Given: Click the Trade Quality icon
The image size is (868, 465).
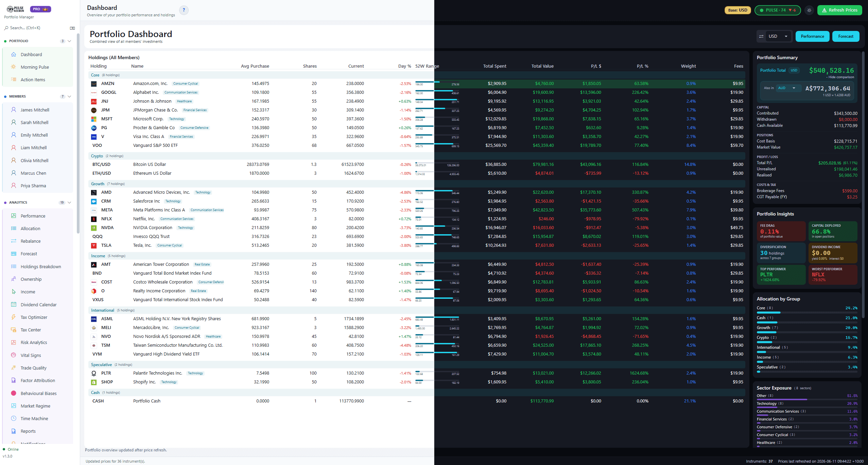Looking at the screenshot, I should point(14,368).
